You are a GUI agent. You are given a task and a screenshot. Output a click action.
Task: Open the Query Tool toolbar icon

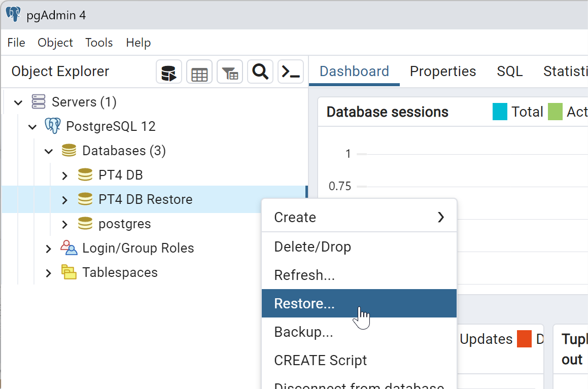coord(169,72)
